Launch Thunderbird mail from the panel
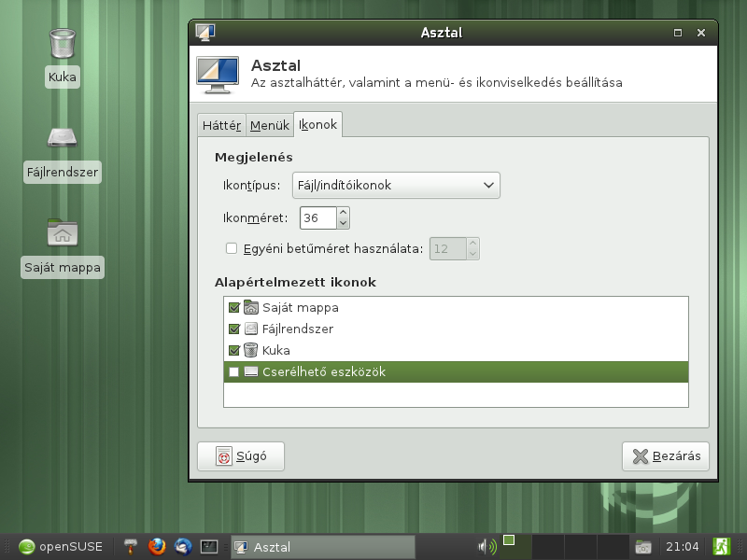The width and height of the screenshot is (747, 560). [183, 546]
